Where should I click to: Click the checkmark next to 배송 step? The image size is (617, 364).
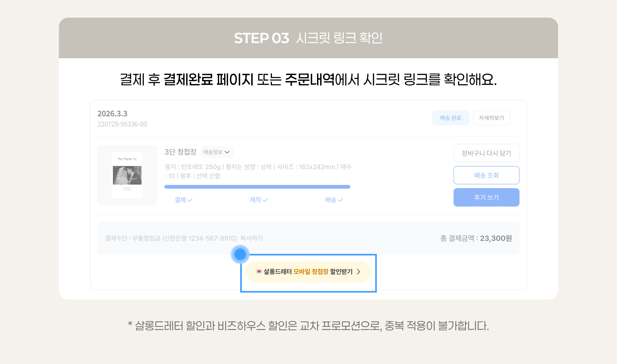click(x=341, y=200)
